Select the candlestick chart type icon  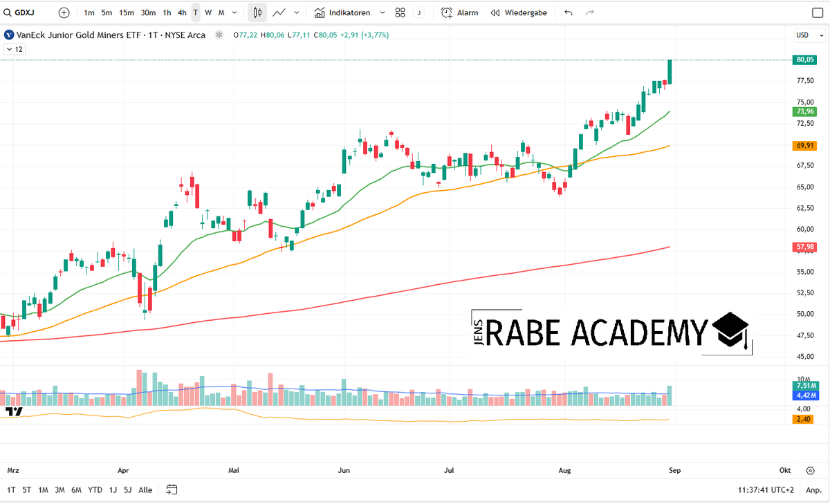(257, 12)
